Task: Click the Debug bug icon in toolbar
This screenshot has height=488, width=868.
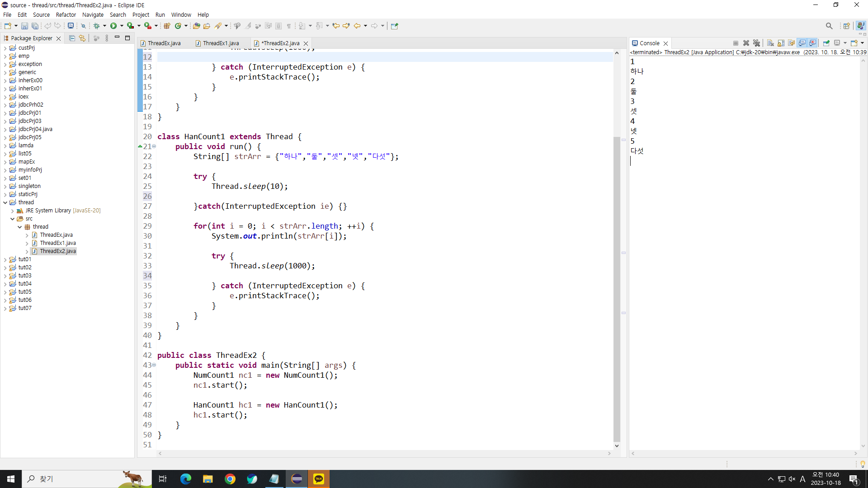Action: tap(96, 26)
